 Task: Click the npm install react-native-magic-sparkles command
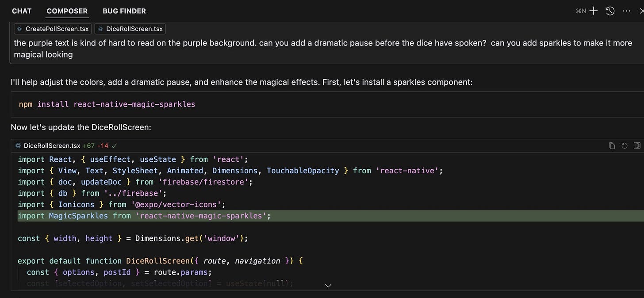(107, 104)
